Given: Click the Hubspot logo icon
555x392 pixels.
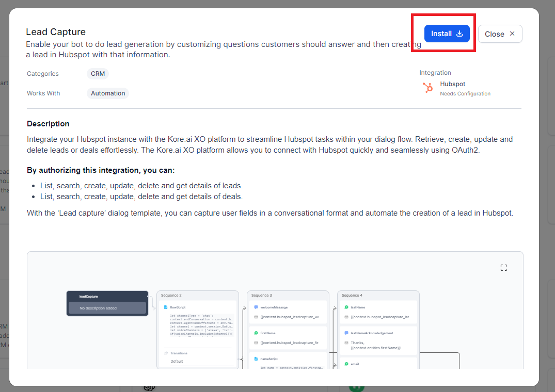Looking at the screenshot, I should tap(427, 87).
